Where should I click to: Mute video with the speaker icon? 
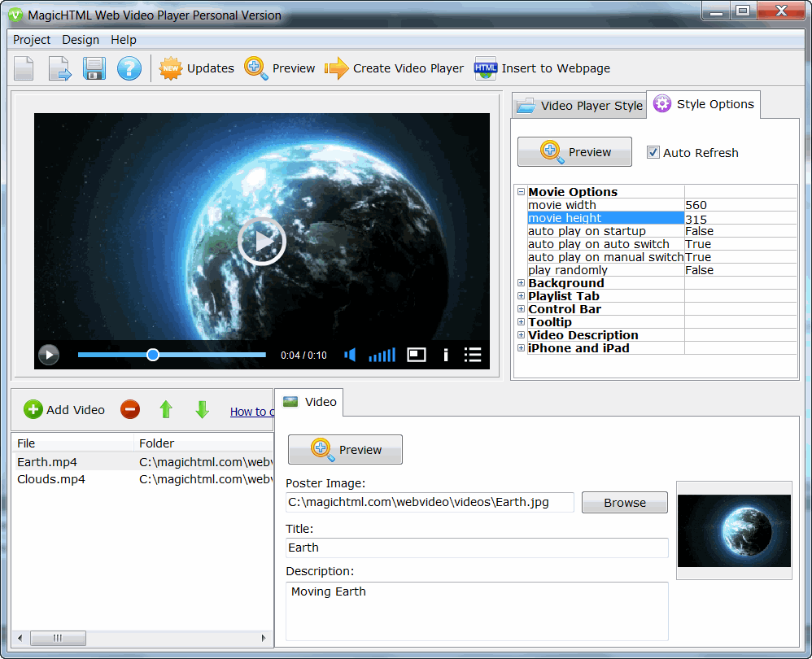pos(350,355)
